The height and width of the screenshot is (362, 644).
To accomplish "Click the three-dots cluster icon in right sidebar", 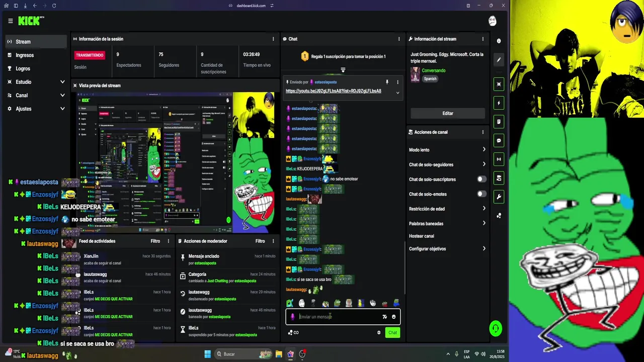I will pos(499,216).
